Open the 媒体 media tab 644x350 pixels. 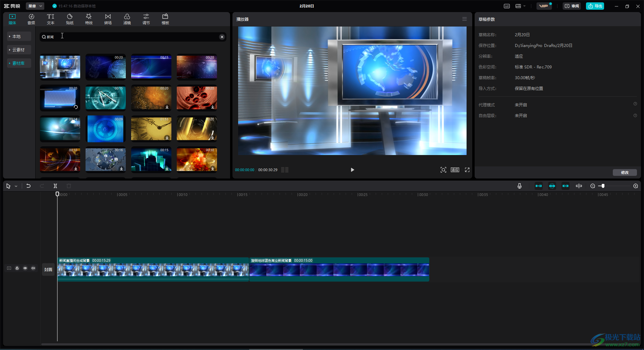12,19
